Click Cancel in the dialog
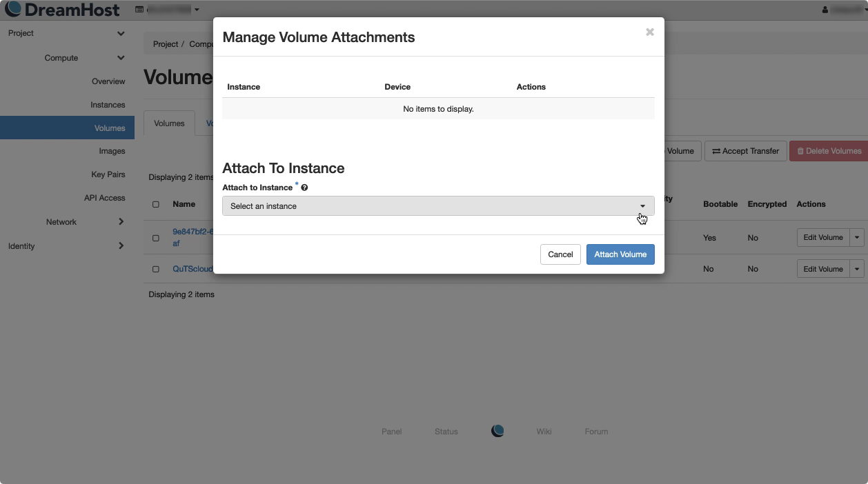The image size is (868, 484). pyautogui.click(x=560, y=254)
